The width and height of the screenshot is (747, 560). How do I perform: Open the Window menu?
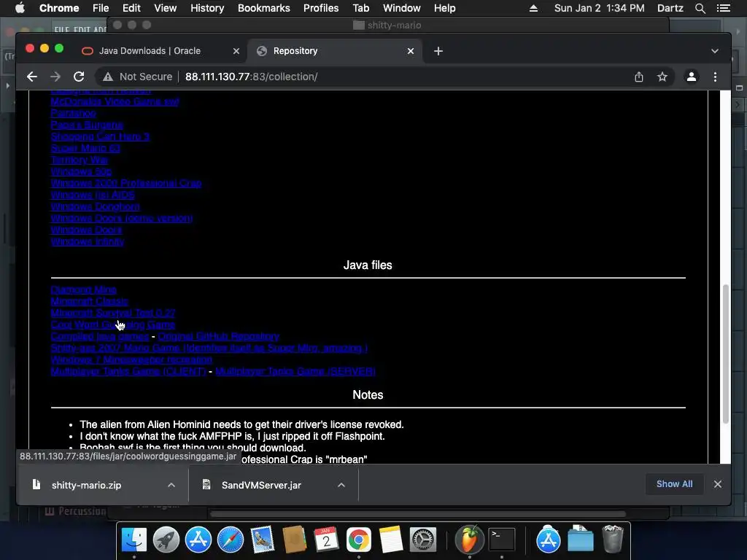[402, 8]
